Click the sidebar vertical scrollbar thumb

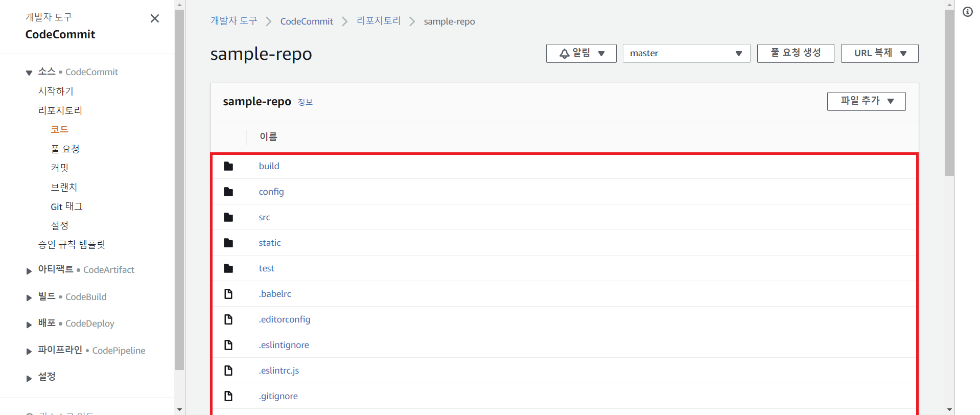[x=179, y=190]
